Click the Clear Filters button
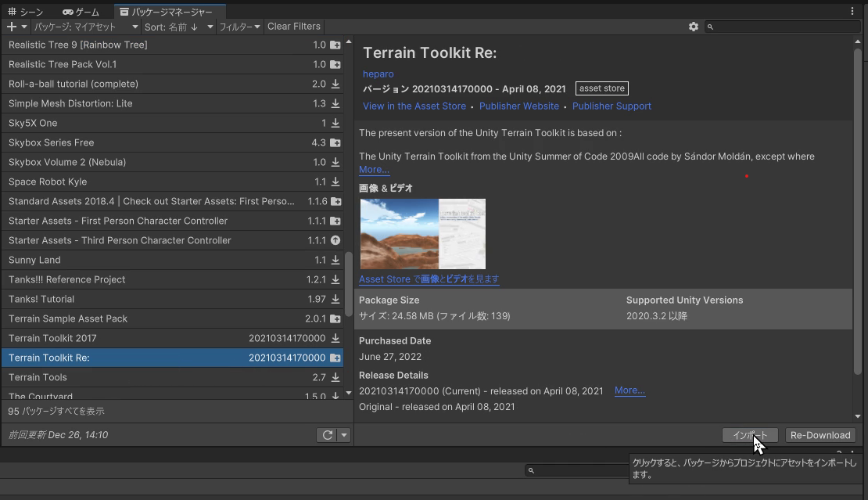Screen dimensions: 868x500 point(294,27)
